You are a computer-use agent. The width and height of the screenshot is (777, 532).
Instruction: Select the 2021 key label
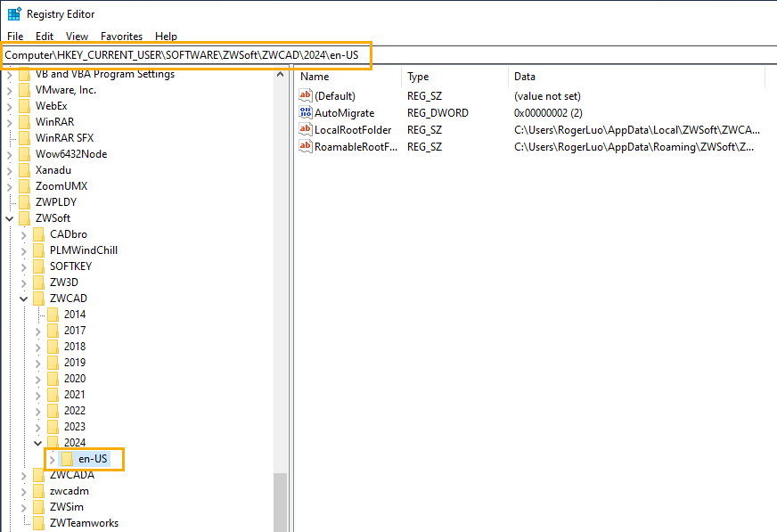(x=75, y=395)
